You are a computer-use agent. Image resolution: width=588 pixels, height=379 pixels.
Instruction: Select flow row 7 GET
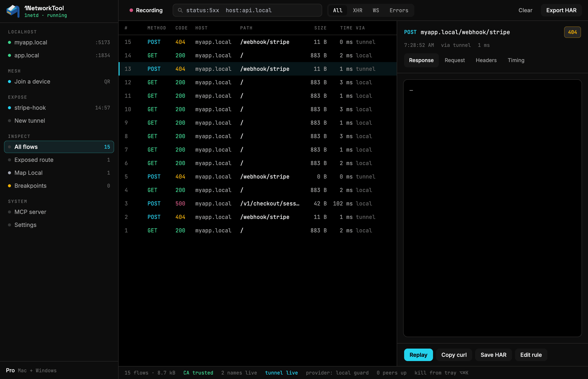click(x=258, y=150)
